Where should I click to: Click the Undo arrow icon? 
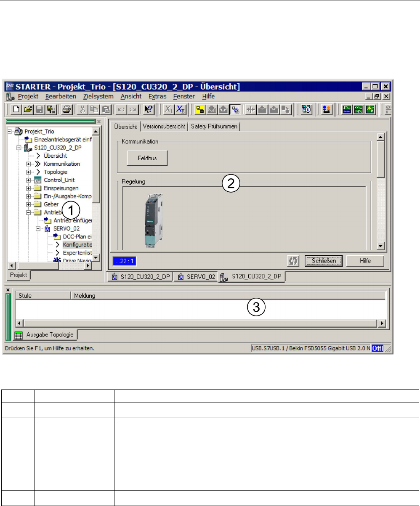120,109
